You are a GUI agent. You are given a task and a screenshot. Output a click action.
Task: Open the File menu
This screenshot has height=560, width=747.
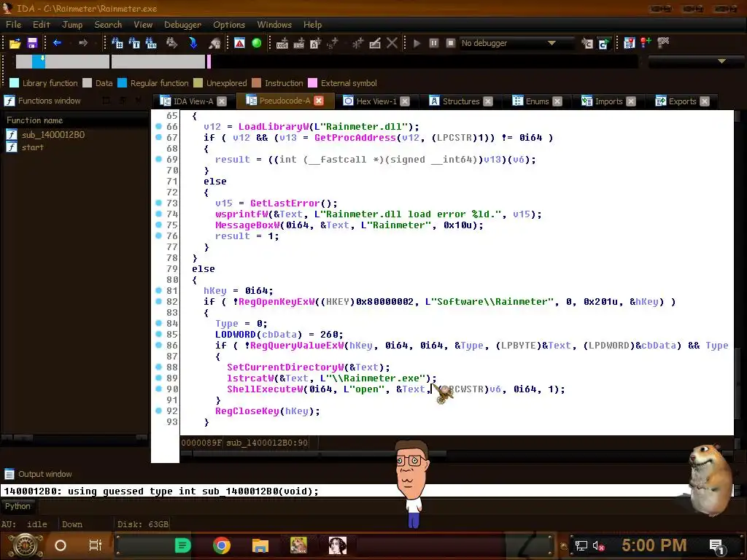coord(13,25)
